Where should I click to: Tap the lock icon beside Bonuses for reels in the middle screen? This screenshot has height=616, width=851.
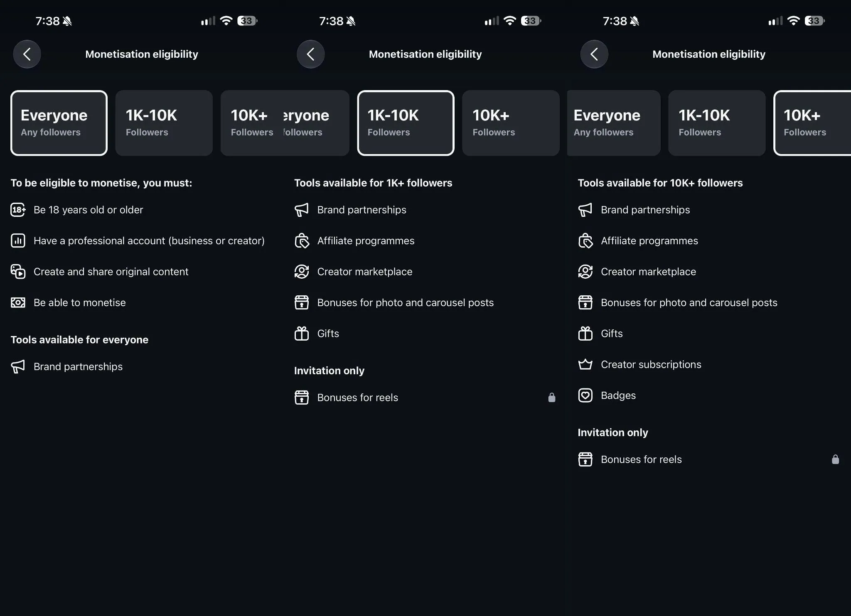552,398
